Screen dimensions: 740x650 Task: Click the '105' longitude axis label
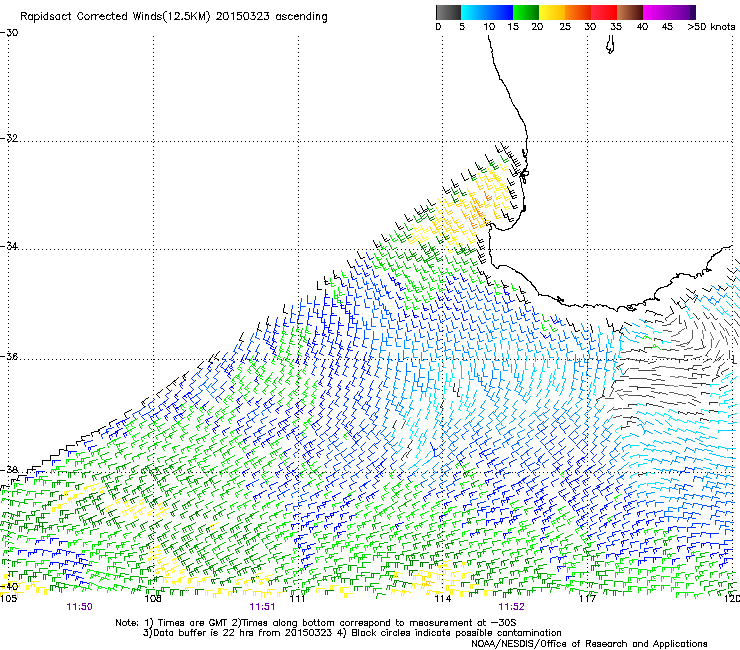[x=8, y=599]
